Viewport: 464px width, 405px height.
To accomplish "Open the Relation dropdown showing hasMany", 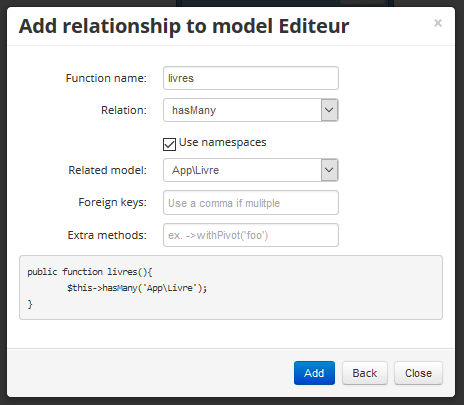I will point(251,110).
